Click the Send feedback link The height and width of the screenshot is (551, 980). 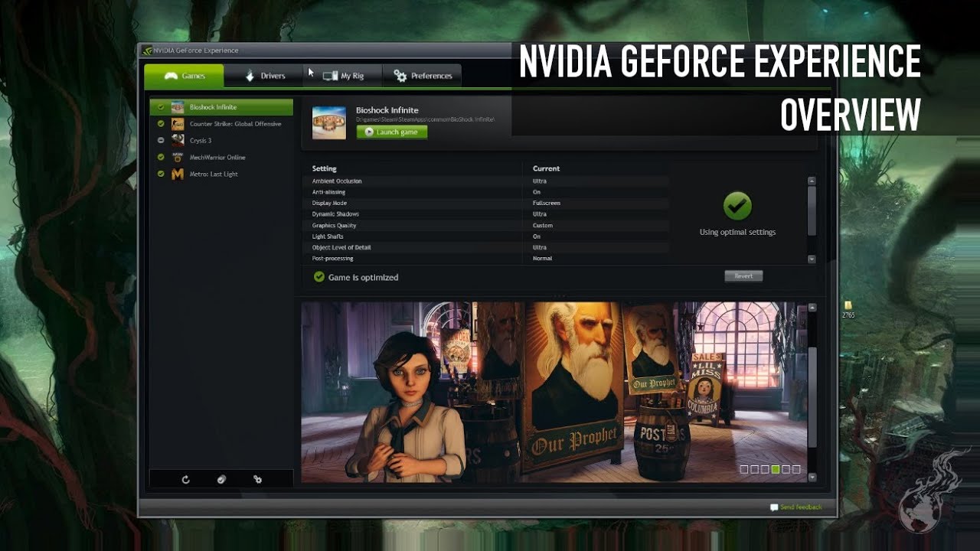click(x=801, y=507)
